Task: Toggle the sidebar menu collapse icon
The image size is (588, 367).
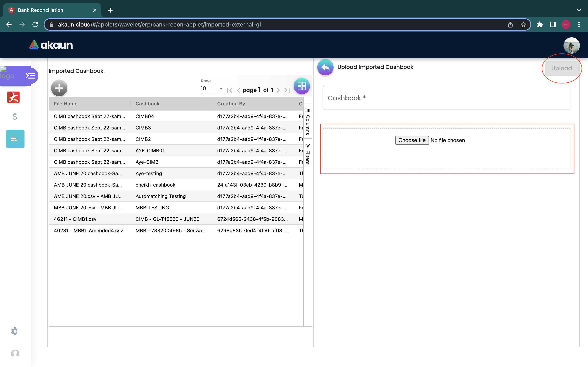Action: 30,76
